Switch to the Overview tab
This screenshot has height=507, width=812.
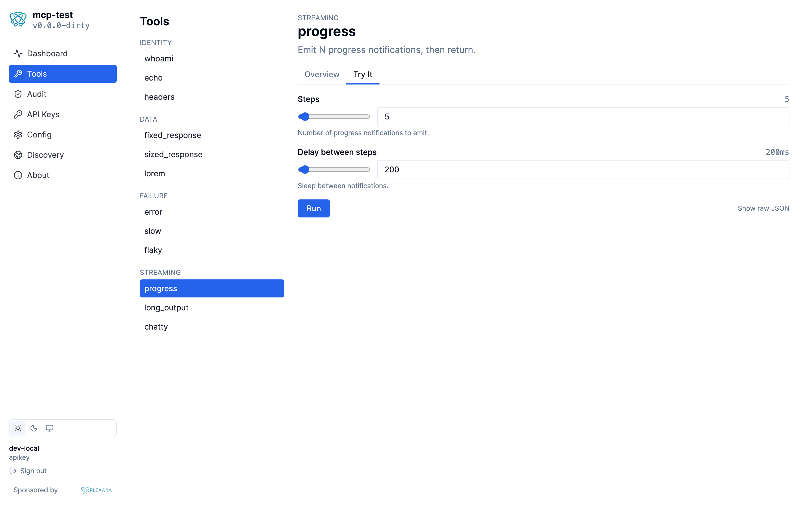coord(322,74)
